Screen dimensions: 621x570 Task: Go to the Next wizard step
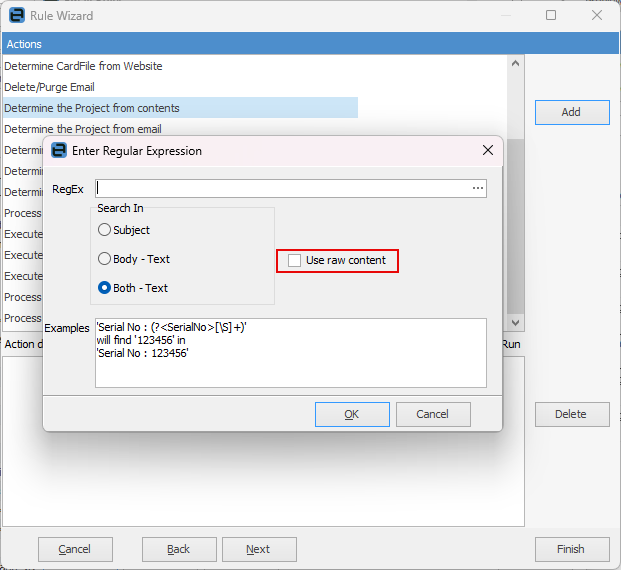coord(259,549)
